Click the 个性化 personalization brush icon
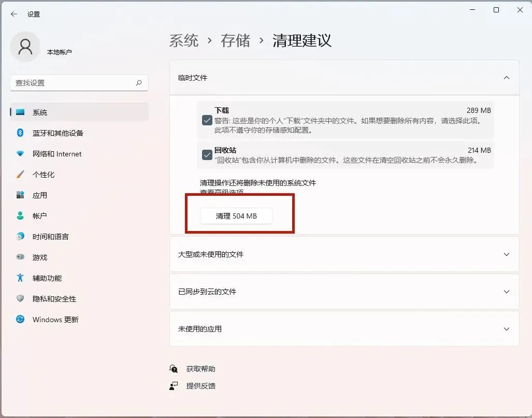Image resolution: width=532 pixels, height=418 pixels. point(20,175)
